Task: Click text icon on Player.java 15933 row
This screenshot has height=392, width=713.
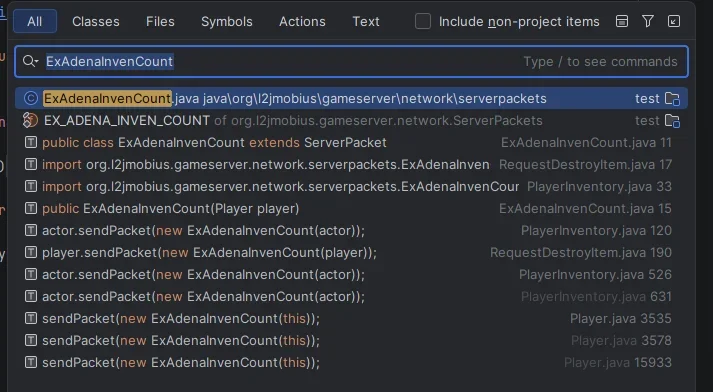Action: [x=30, y=362]
